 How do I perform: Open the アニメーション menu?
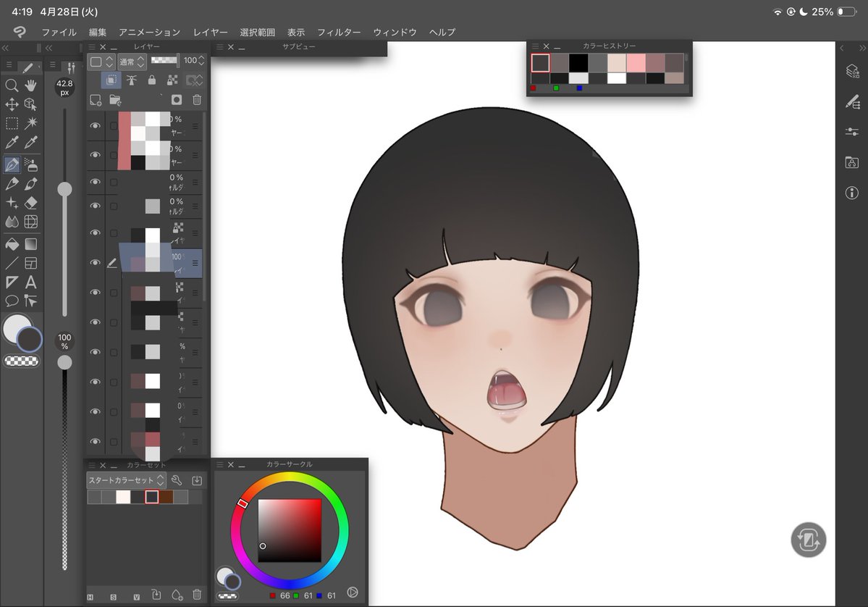[149, 32]
